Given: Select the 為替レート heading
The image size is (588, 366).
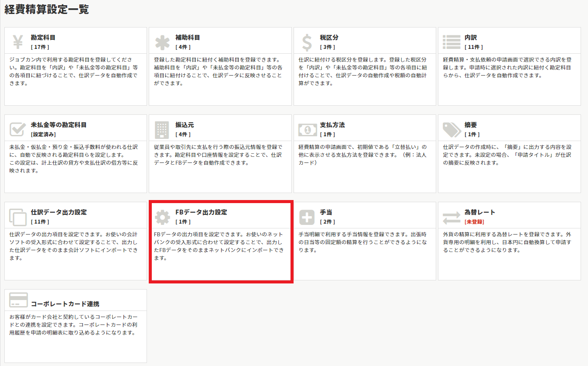Looking at the screenshot, I should point(480,212).
